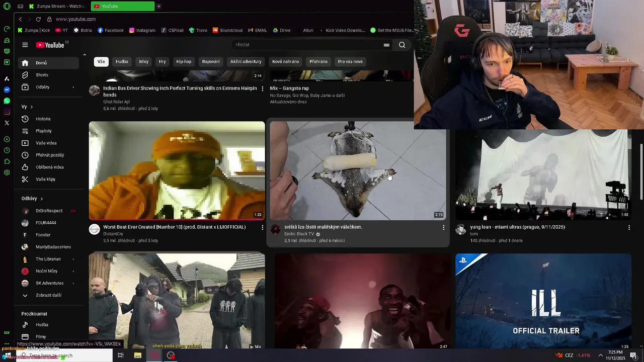Open the Soundcloud bookmark

click(x=227, y=30)
